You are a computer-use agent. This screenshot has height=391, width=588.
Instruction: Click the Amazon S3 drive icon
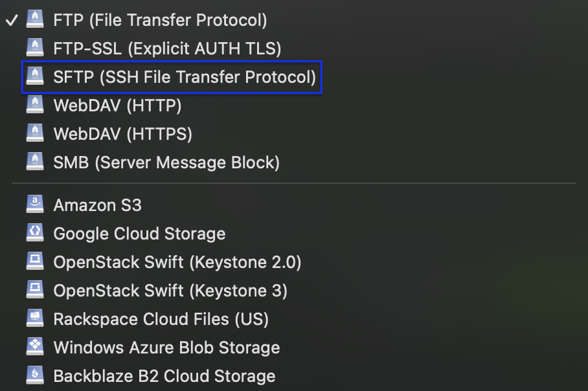(x=35, y=205)
